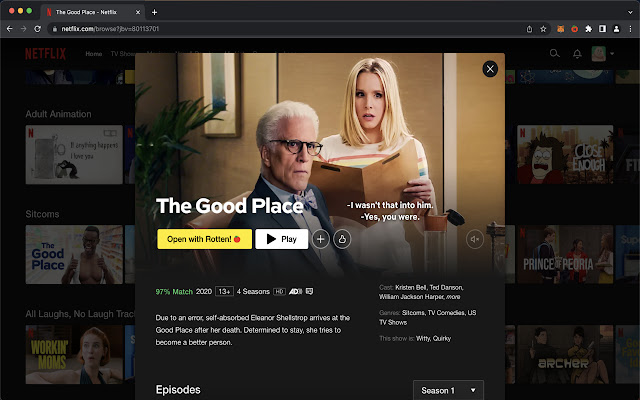Image resolution: width=640 pixels, height=400 pixels.
Task: Open the TV Comedies genre link
Action: (x=447, y=313)
